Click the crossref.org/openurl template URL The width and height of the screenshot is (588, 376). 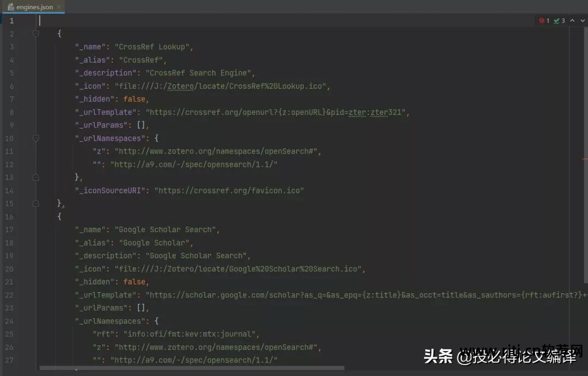pyautogui.click(x=275, y=112)
